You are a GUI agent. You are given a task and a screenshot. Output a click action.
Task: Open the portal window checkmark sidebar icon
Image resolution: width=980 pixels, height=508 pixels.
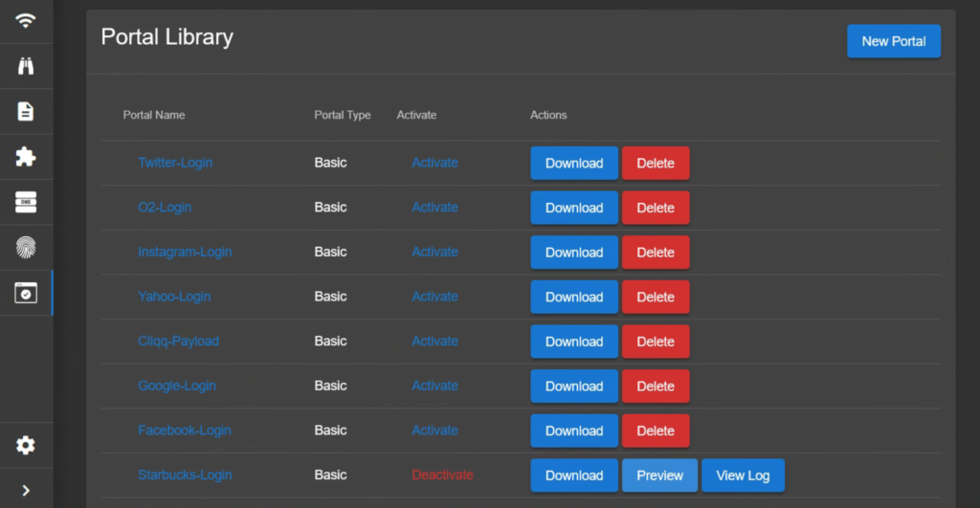click(x=26, y=293)
